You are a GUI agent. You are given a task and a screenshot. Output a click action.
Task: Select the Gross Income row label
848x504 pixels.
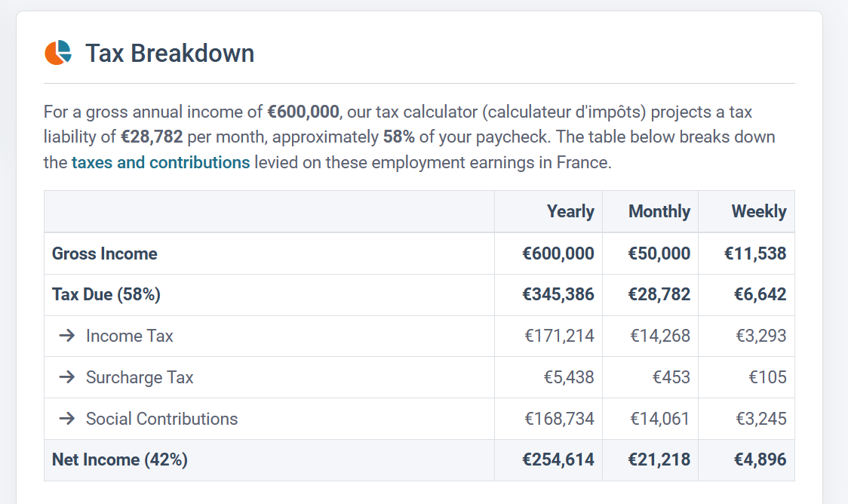click(105, 254)
